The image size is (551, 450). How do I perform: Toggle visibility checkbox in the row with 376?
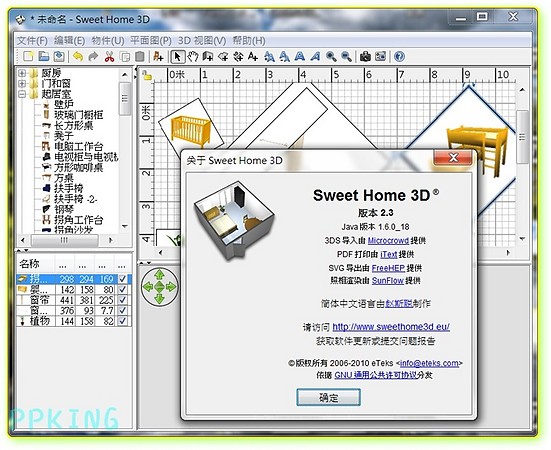(122, 311)
